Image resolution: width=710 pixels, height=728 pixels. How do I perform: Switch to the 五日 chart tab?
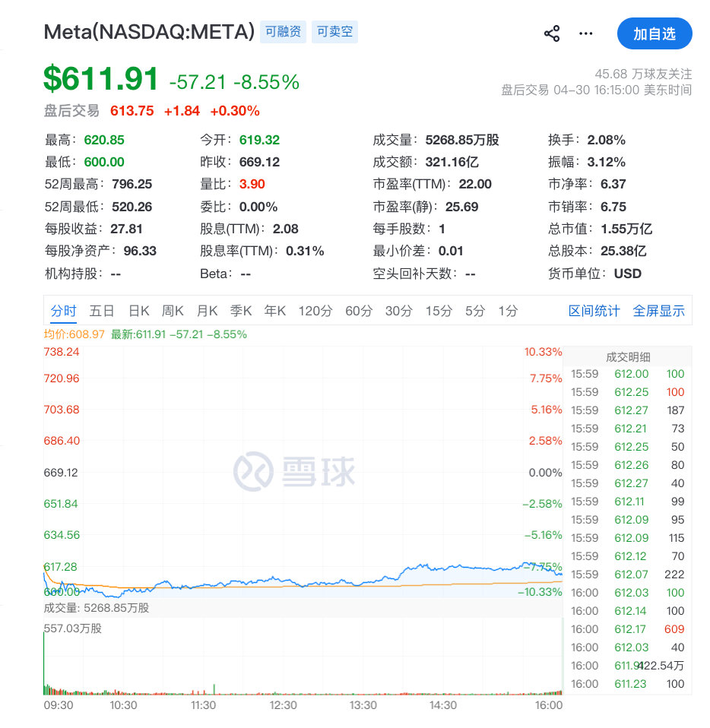click(102, 311)
